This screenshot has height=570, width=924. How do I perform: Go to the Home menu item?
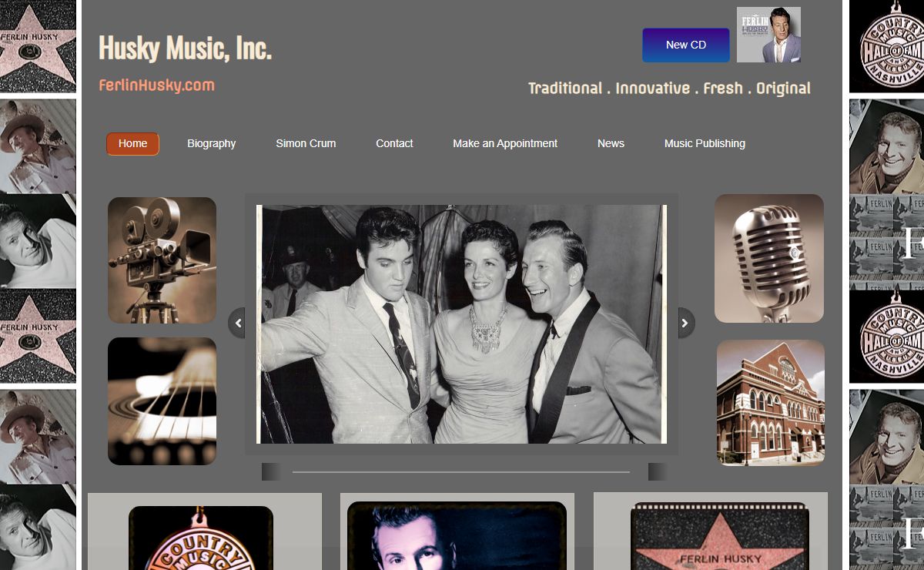132,143
